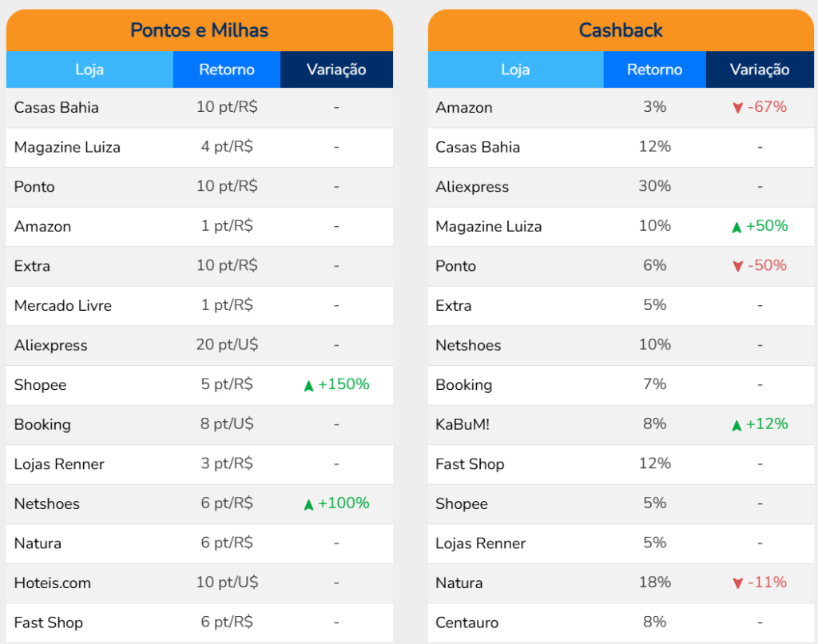This screenshot has width=818, height=644.
Task: Click Fast Shop's 12% cashback value
Action: point(654,463)
